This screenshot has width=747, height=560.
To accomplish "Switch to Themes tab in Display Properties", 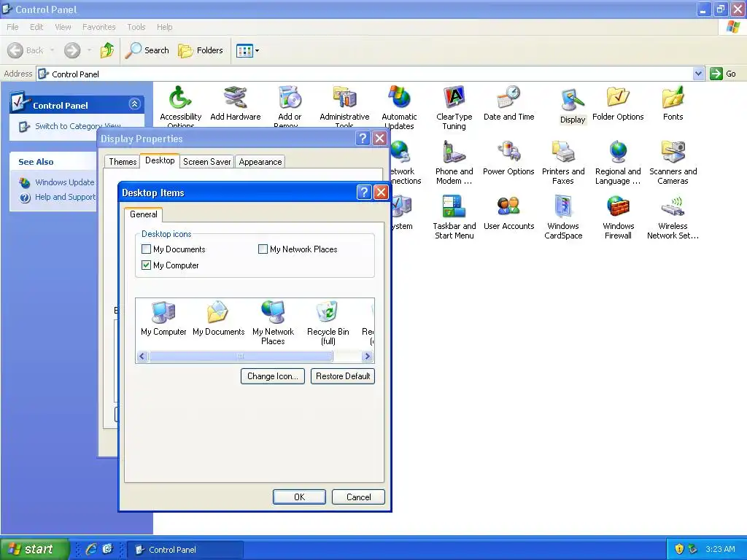I will [x=123, y=162].
